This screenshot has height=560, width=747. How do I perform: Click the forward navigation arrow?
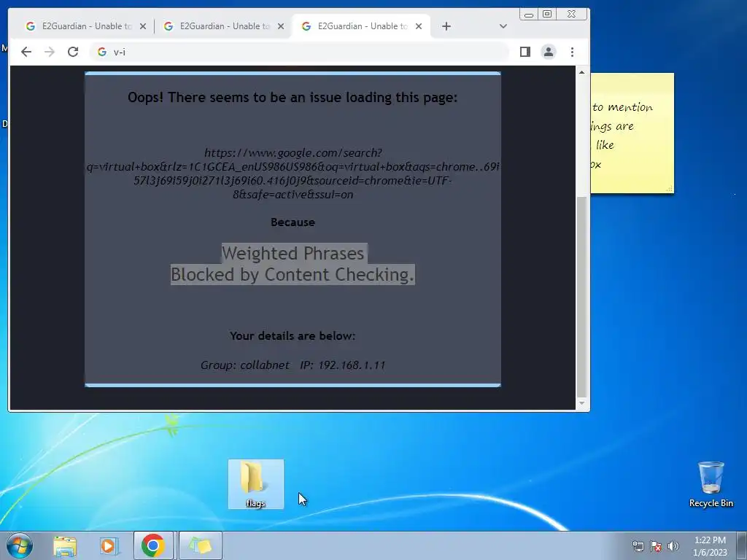tap(50, 52)
